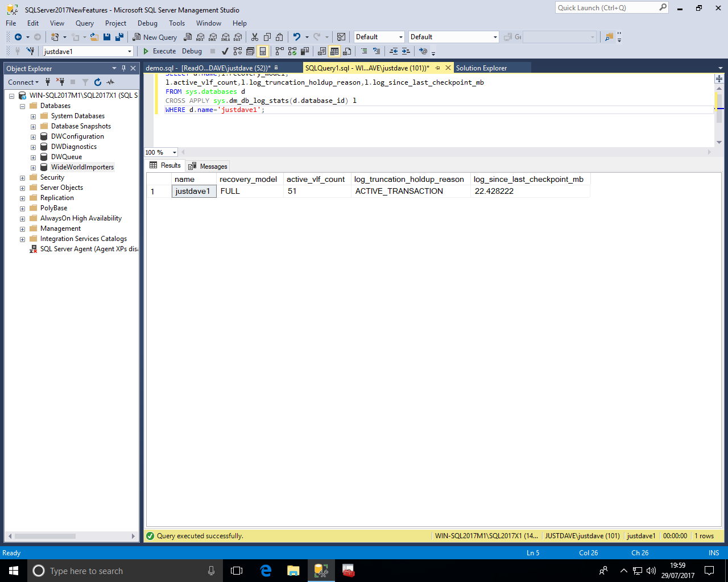
Task: Expand the WideWorldImporters database node
Action: click(x=33, y=167)
